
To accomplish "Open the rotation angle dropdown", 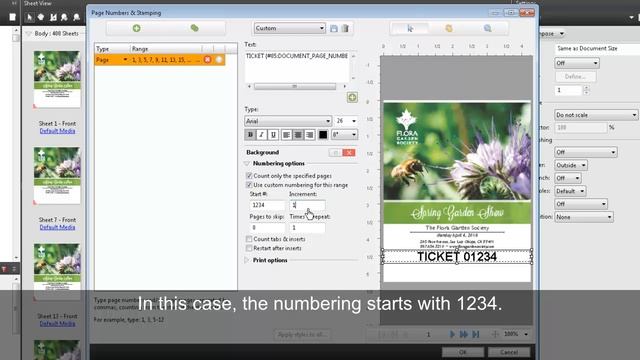I will tap(344, 134).
